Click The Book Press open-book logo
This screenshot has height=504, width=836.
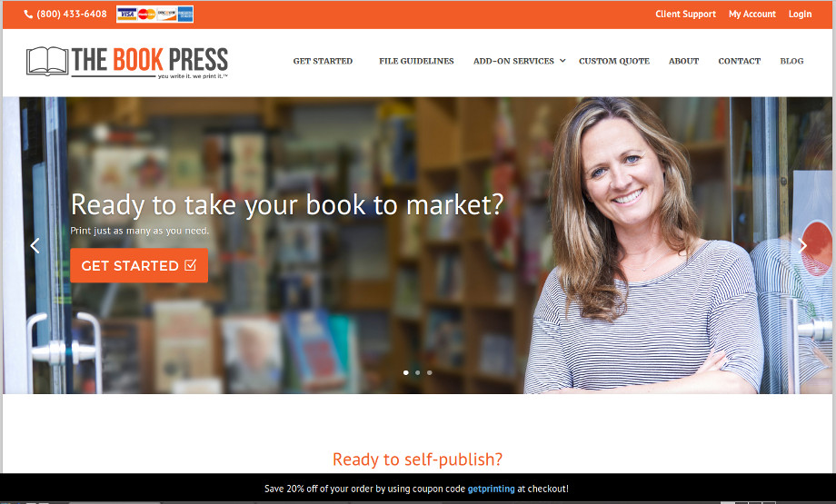(47, 61)
